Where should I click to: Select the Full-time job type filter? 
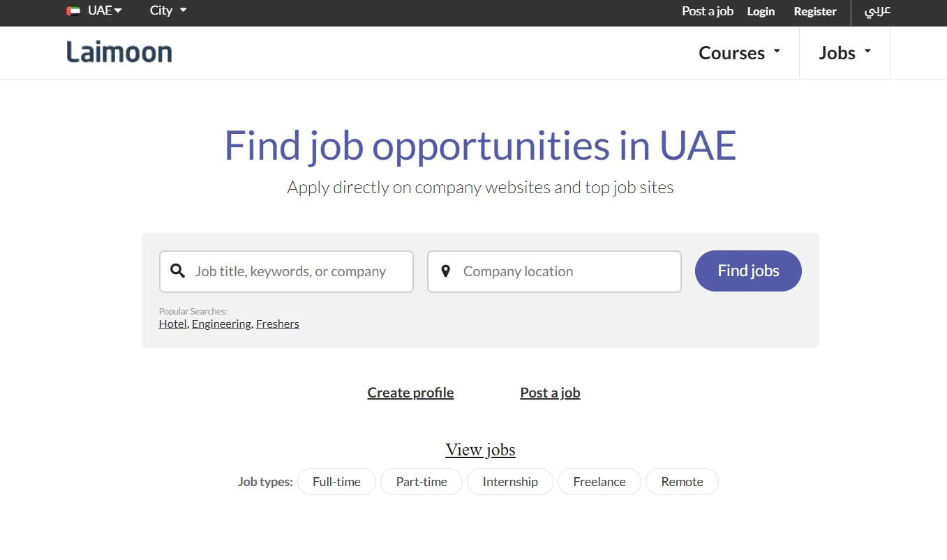[336, 481]
